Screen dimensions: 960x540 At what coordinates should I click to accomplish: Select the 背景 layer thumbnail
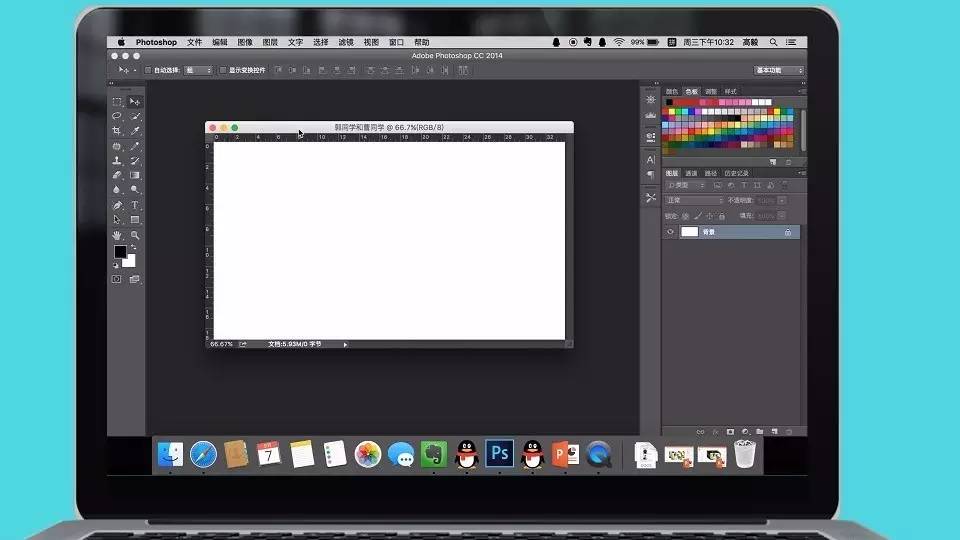pos(689,232)
